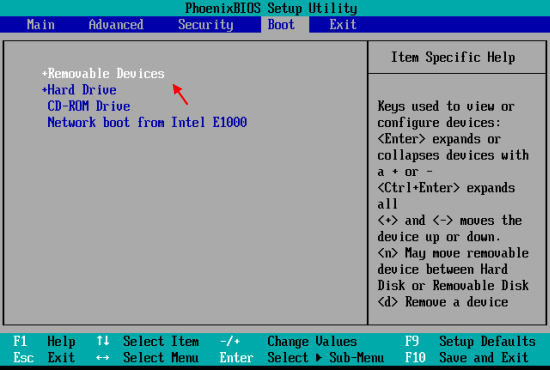The height and width of the screenshot is (370, 550).
Task: Click Select Item footer label
Action: tap(161, 341)
